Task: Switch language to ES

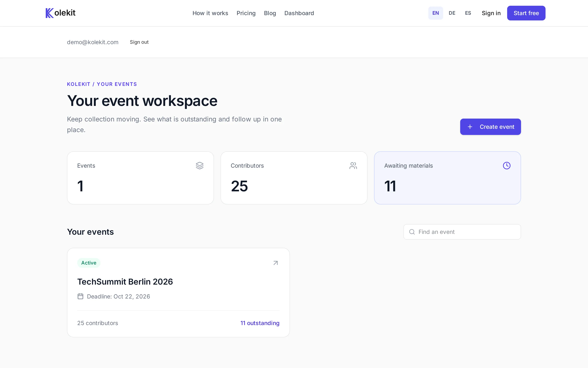Action: coord(468,13)
